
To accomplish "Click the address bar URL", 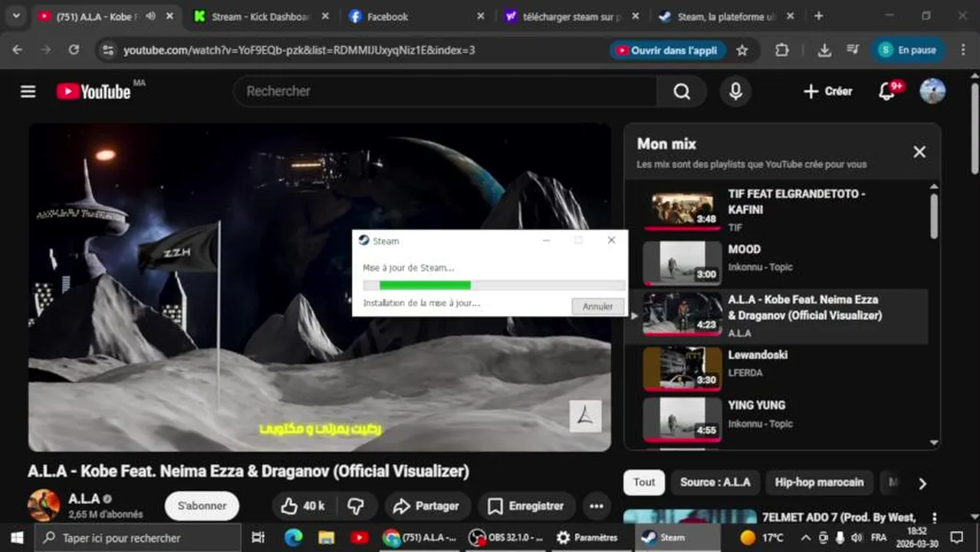I will pyautogui.click(x=299, y=50).
